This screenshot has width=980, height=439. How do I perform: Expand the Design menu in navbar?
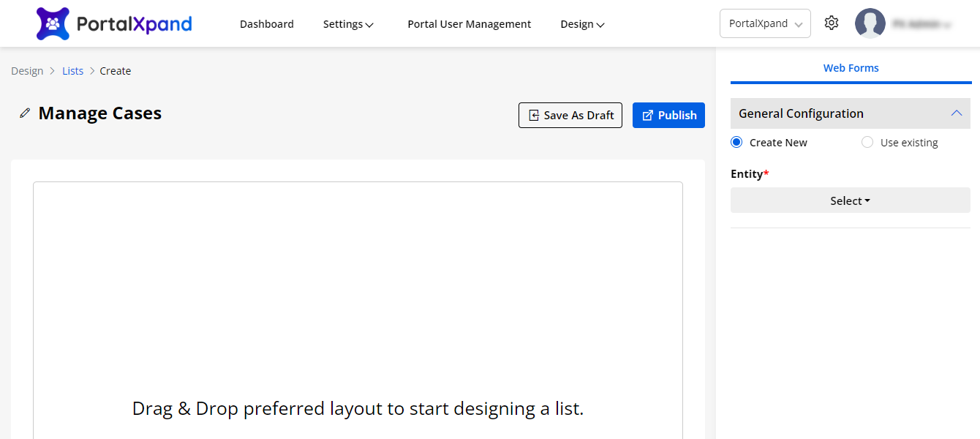pyautogui.click(x=582, y=24)
